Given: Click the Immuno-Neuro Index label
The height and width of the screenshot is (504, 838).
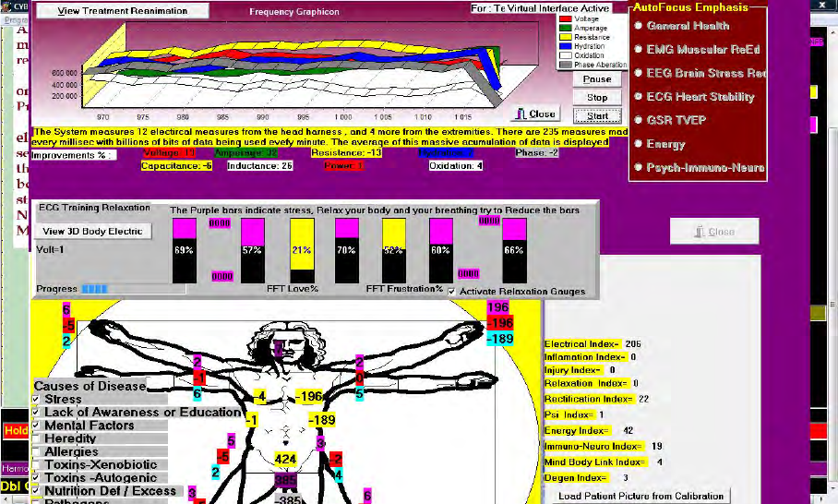Looking at the screenshot, I should [593, 446].
